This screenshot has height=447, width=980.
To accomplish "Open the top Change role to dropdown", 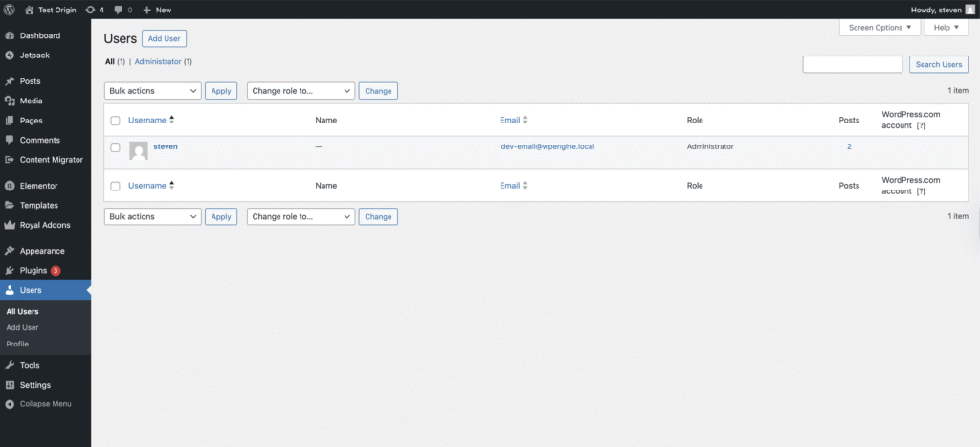I will pyautogui.click(x=301, y=91).
